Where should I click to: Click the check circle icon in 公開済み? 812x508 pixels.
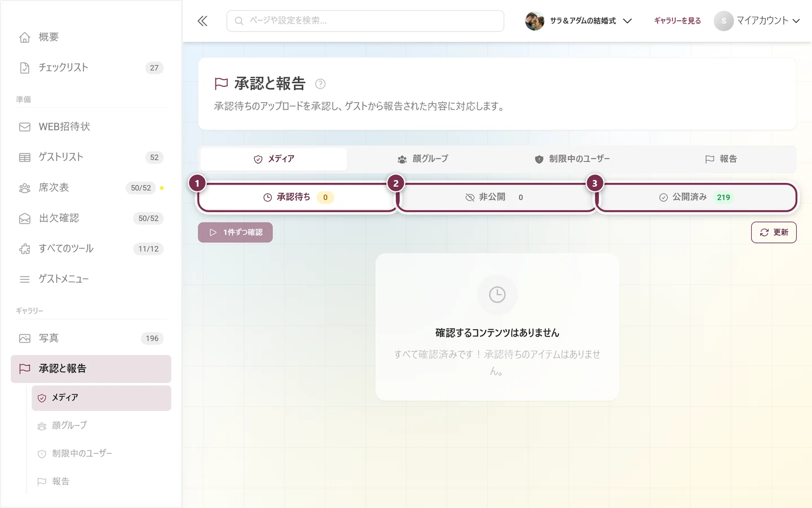pos(663,198)
